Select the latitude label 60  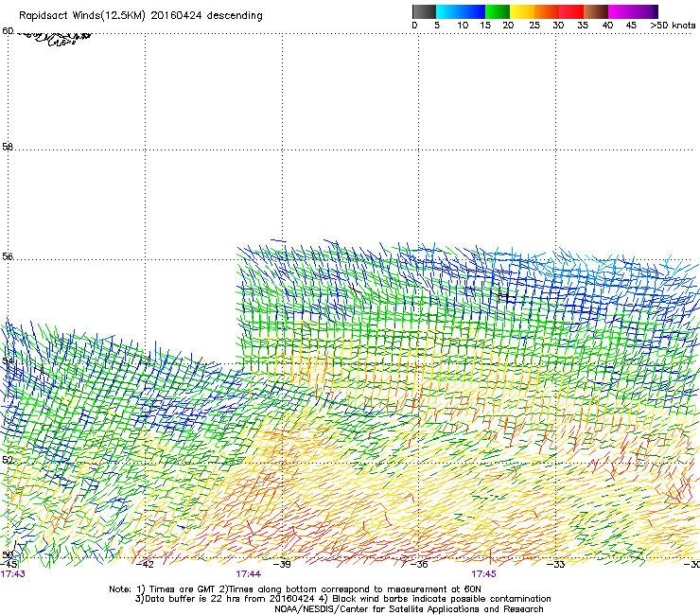8,31
